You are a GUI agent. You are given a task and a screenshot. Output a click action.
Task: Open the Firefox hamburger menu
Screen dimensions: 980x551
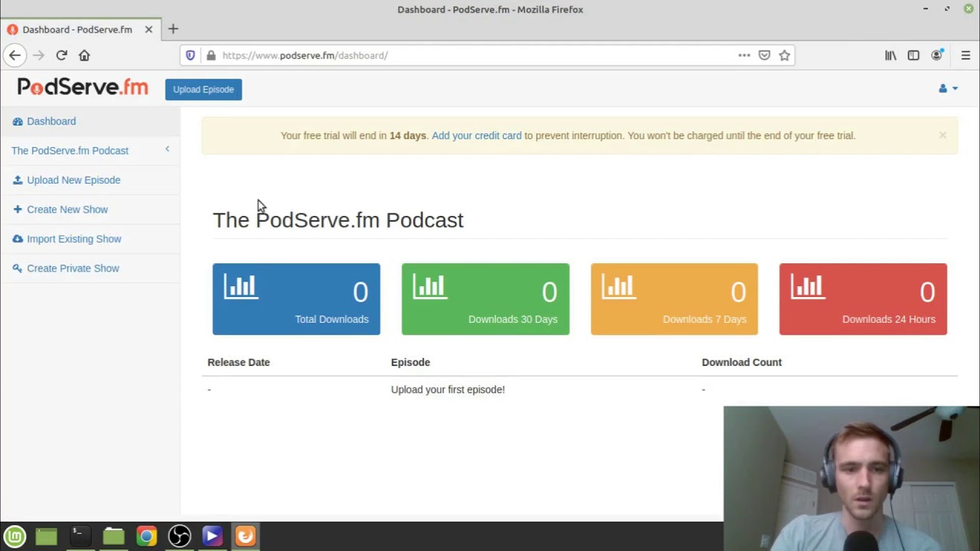(965, 55)
